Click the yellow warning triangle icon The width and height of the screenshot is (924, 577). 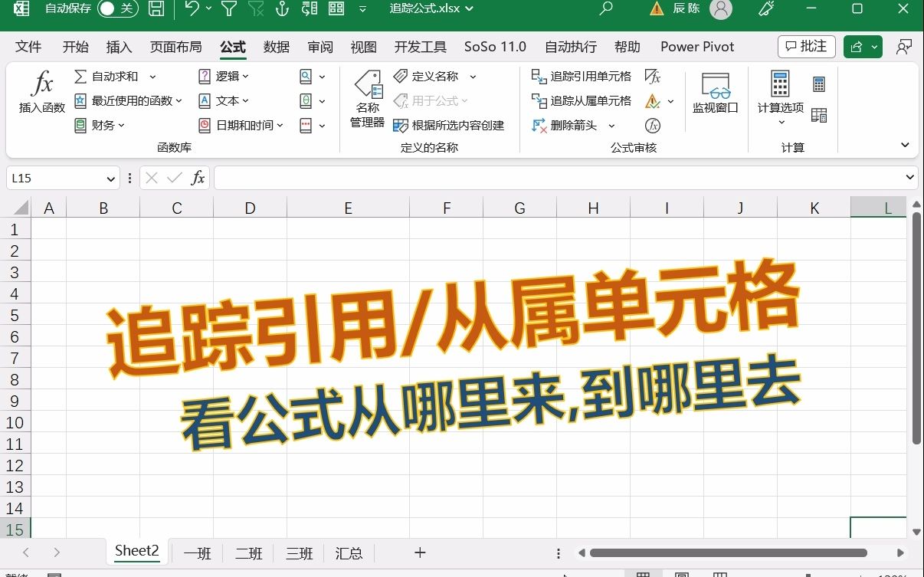point(657,9)
